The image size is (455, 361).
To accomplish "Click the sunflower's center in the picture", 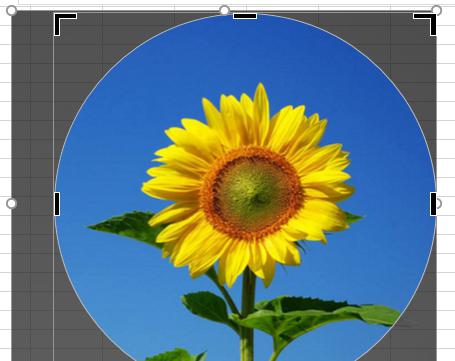I will tap(251, 194).
